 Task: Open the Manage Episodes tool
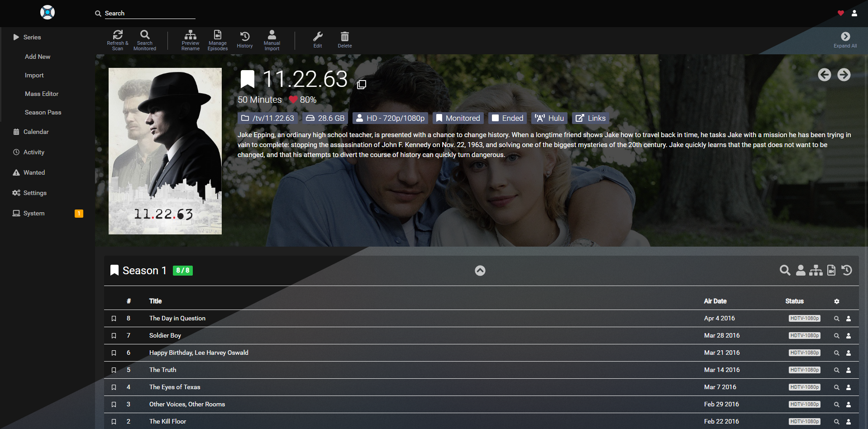coord(217,40)
